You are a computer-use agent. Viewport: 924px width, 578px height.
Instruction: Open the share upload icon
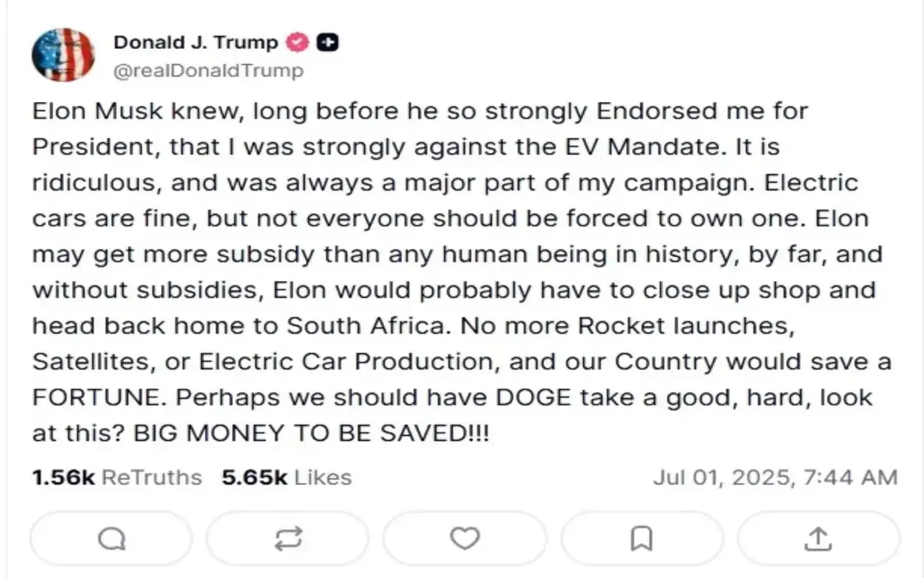818,538
